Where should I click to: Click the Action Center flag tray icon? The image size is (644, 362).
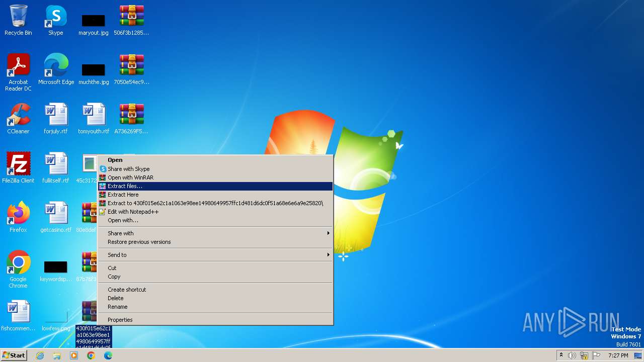596,355
